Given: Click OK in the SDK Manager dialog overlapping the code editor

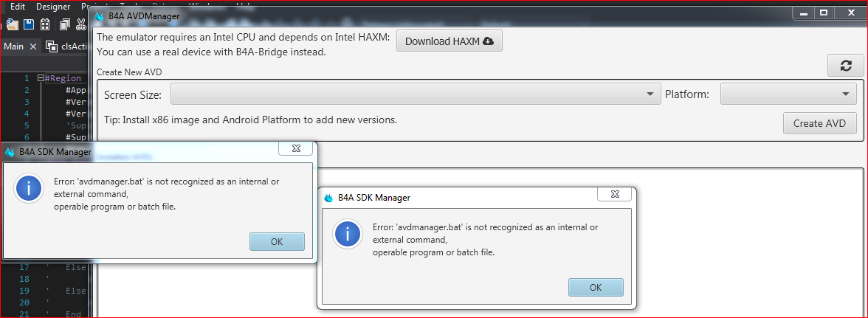Looking at the screenshot, I should [x=277, y=241].
